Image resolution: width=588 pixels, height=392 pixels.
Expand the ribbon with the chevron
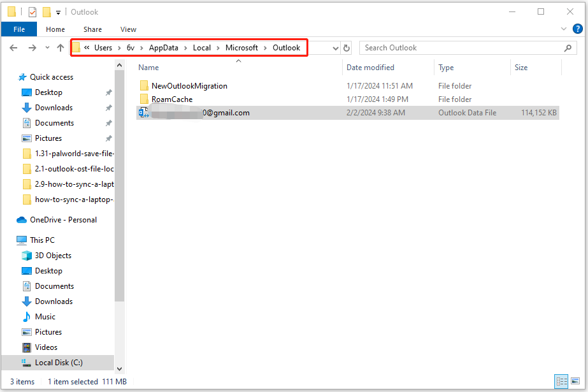pos(563,29)
